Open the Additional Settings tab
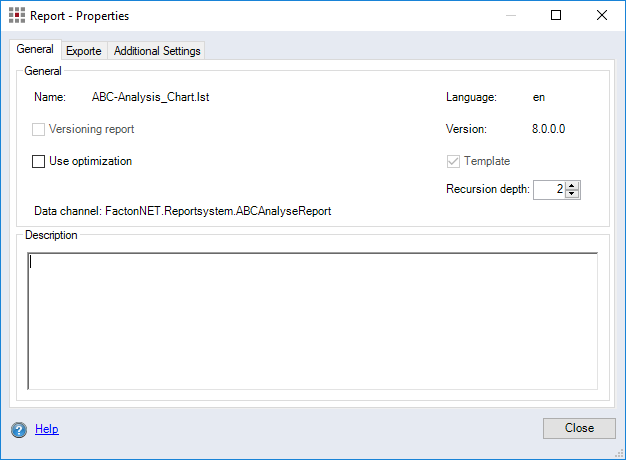Image resolution: width=626 pixels, height=460 pixels. (x=157, y=51)
